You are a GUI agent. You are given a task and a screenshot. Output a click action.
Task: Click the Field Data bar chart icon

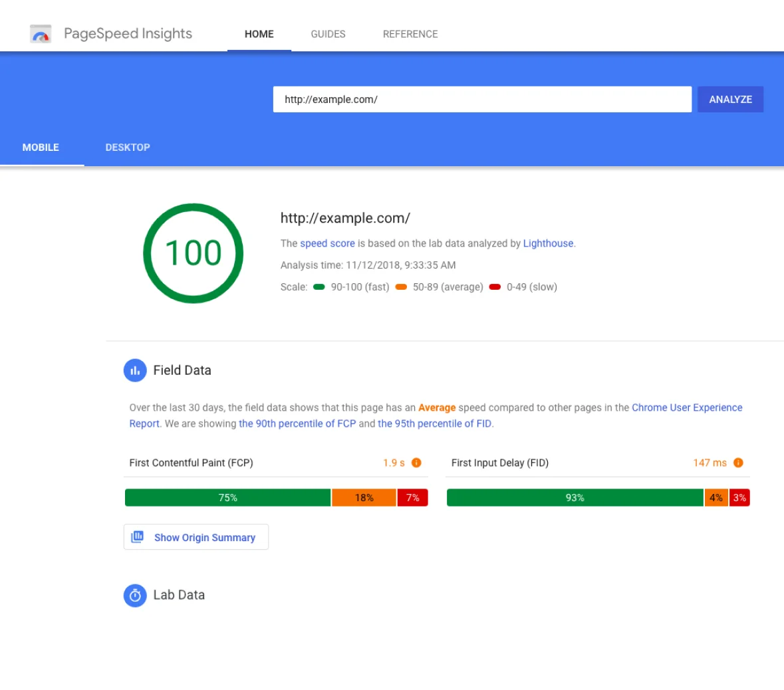coord(135,370)
